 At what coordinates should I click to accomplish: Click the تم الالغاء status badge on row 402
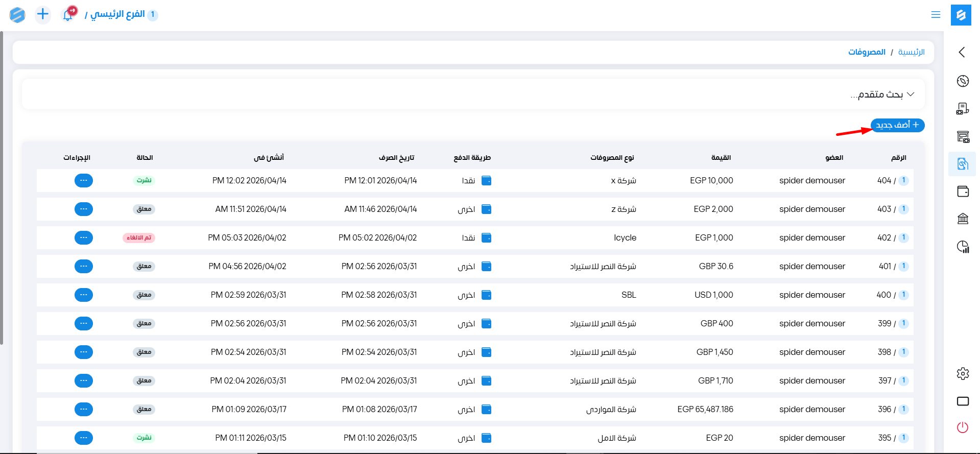[x=139, y=238]
